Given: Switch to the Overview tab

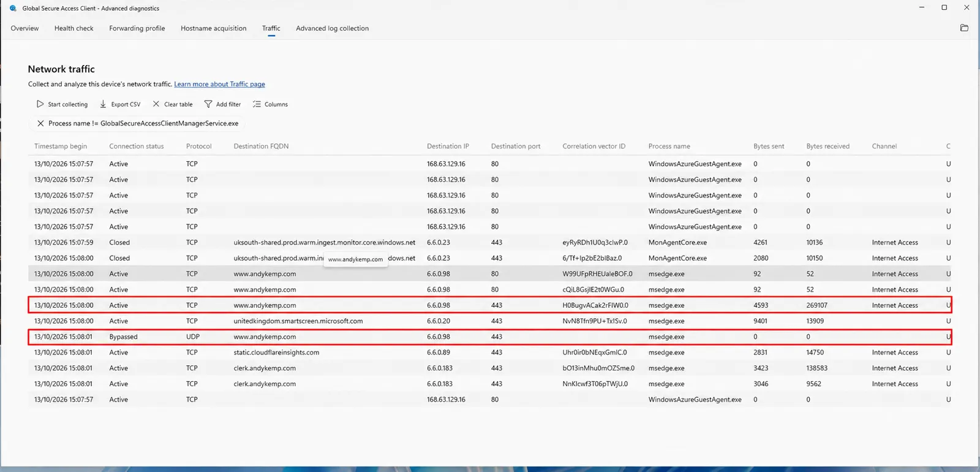Looking at the screenshot, I should tap(24, 28).
